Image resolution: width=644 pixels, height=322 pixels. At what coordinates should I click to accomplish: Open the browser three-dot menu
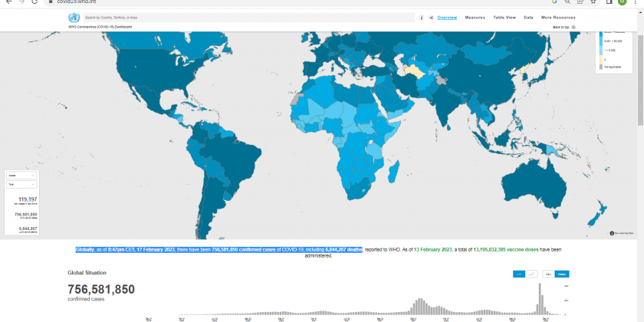point(636,2)
